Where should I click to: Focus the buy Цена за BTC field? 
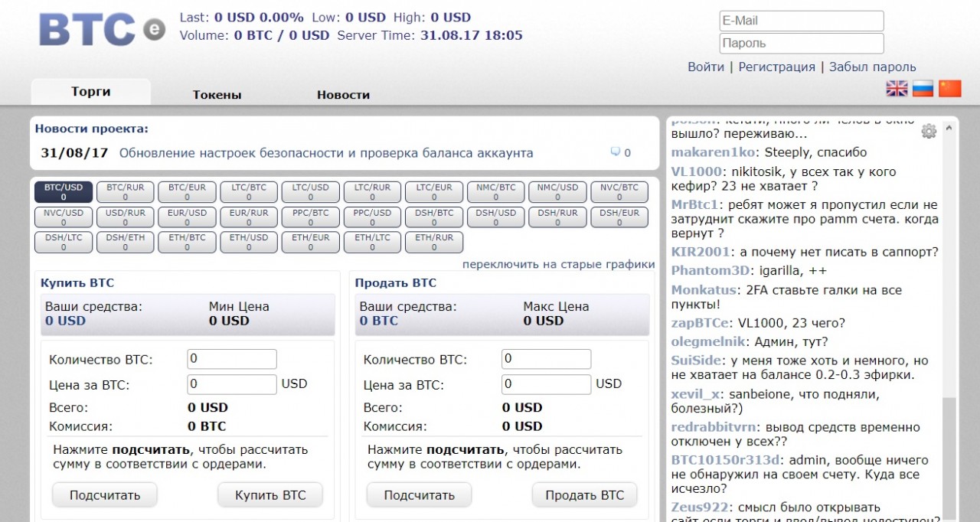pos(232,384)
